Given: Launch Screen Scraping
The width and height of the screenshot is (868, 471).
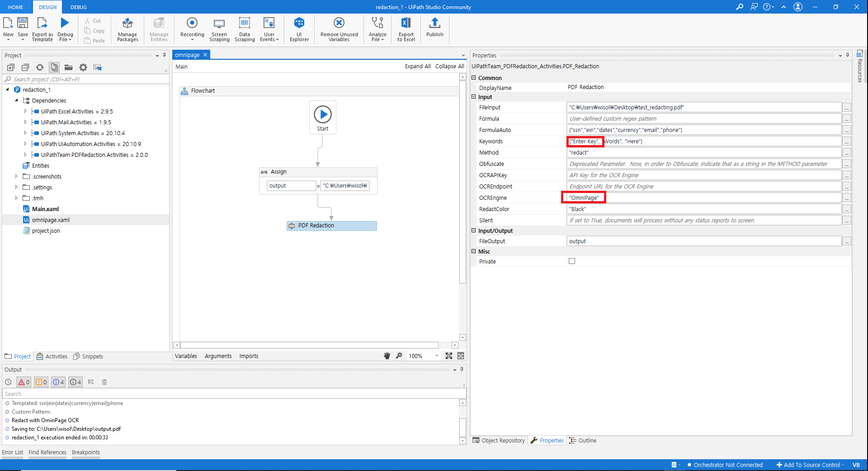Looking at the screenshot, I should coord(219,29).
